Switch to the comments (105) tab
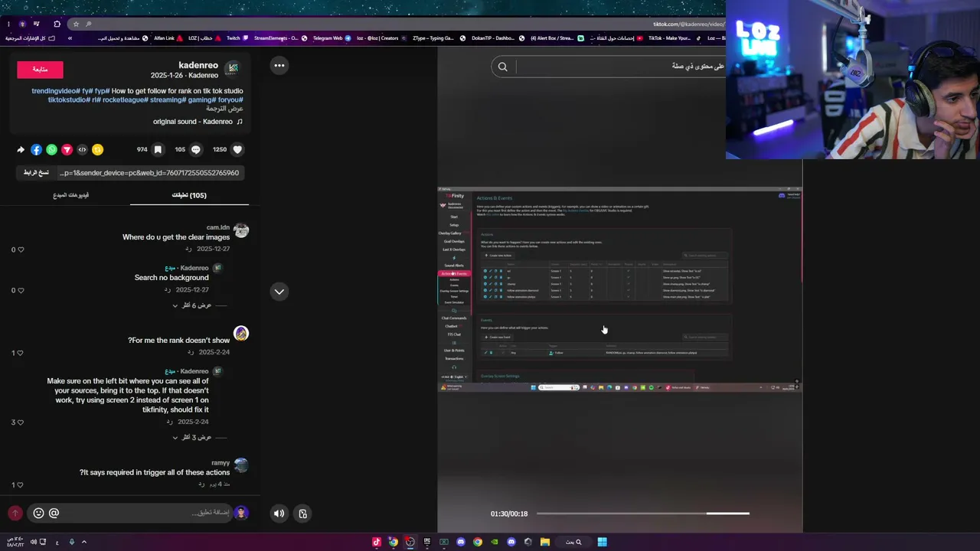 189,195
